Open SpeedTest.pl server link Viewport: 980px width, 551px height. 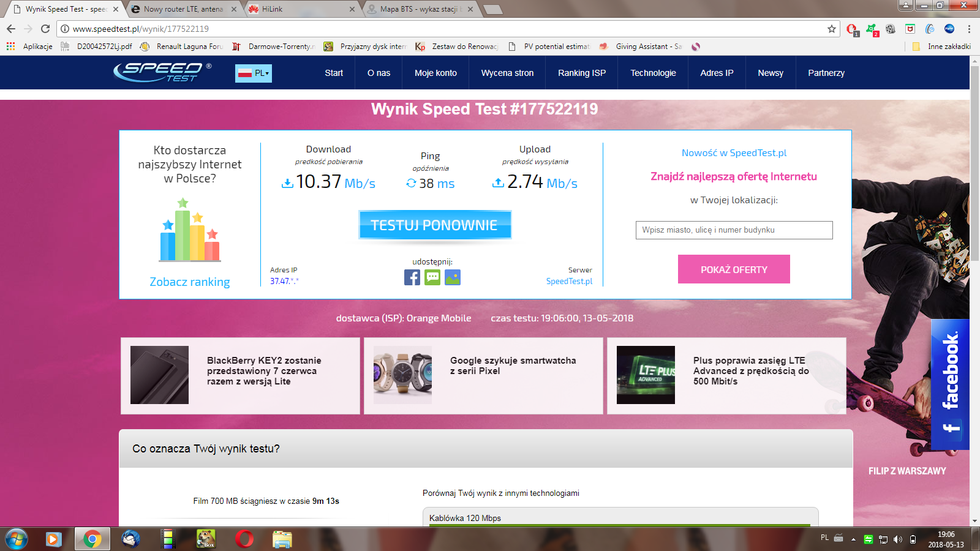569,281
